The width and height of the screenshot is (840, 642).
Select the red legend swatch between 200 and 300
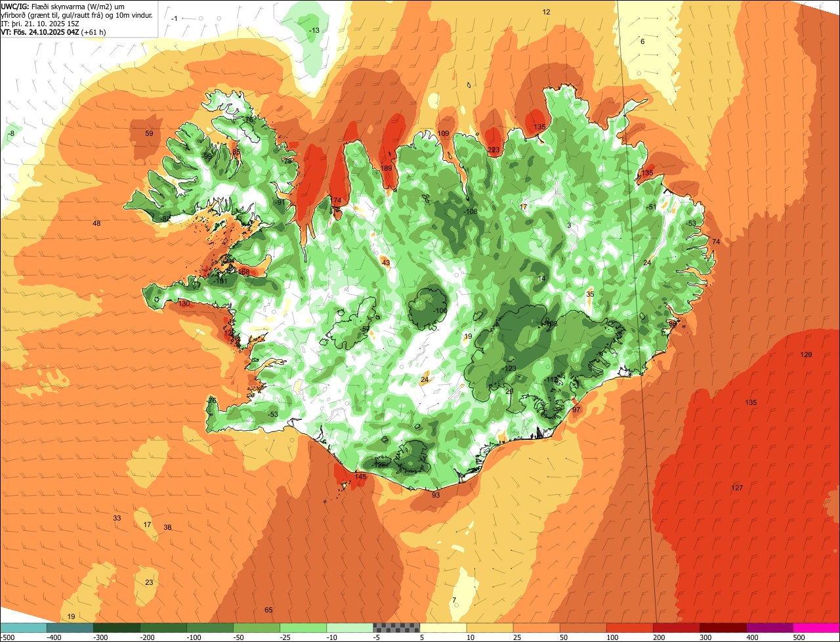[676, 628]
